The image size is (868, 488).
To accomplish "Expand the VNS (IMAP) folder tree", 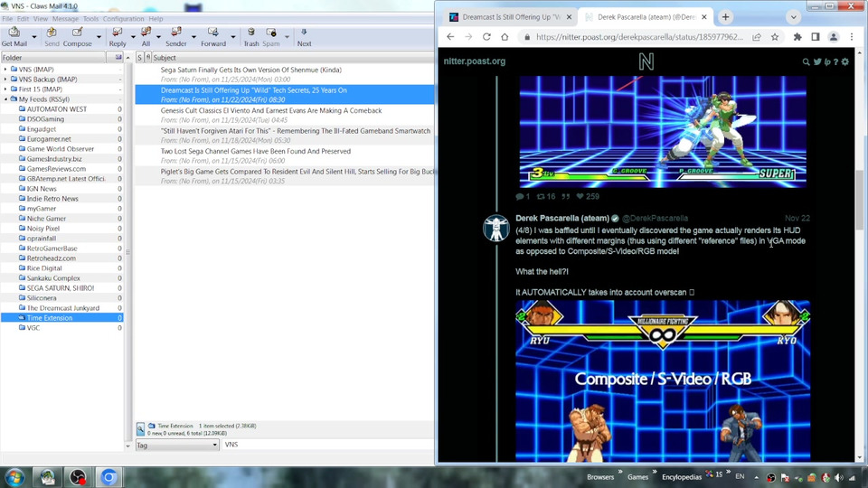I will [5, 70].
